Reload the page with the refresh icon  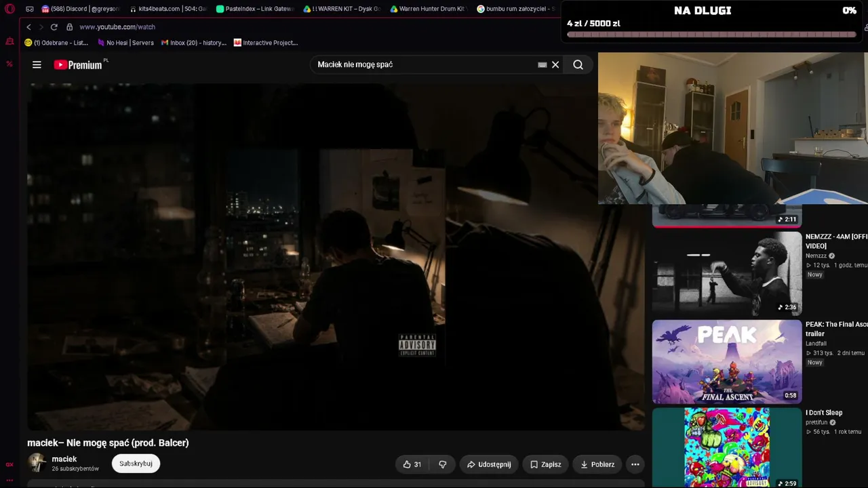(54, 27)
